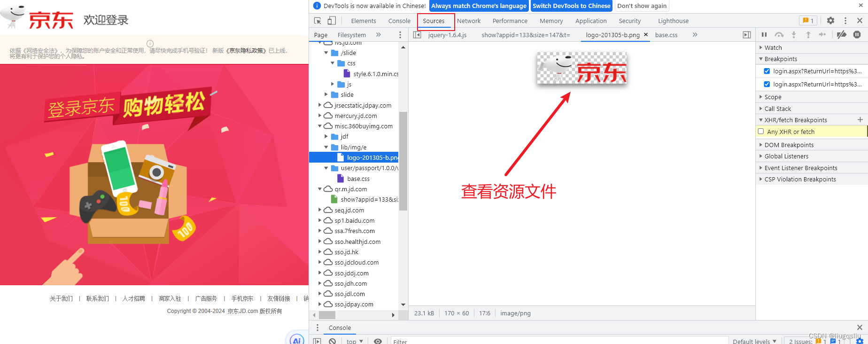Open the issues counter badge in toolbar

(808, 21)
